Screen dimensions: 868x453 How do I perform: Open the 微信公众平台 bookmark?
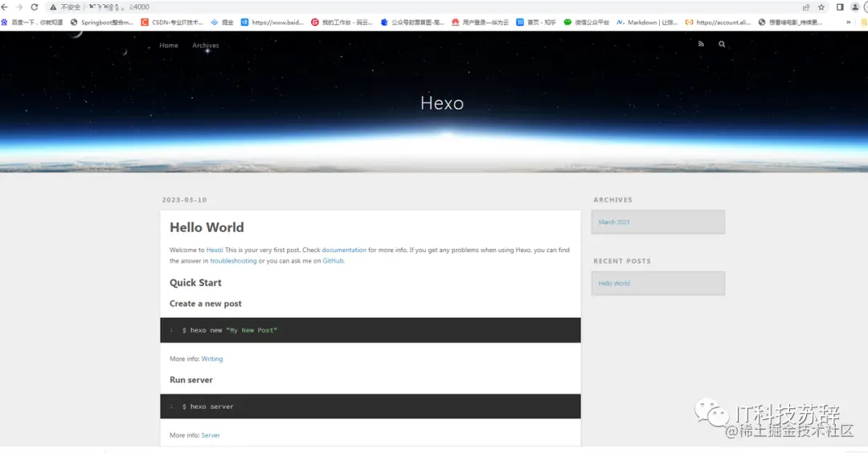(x=586, y=22)
